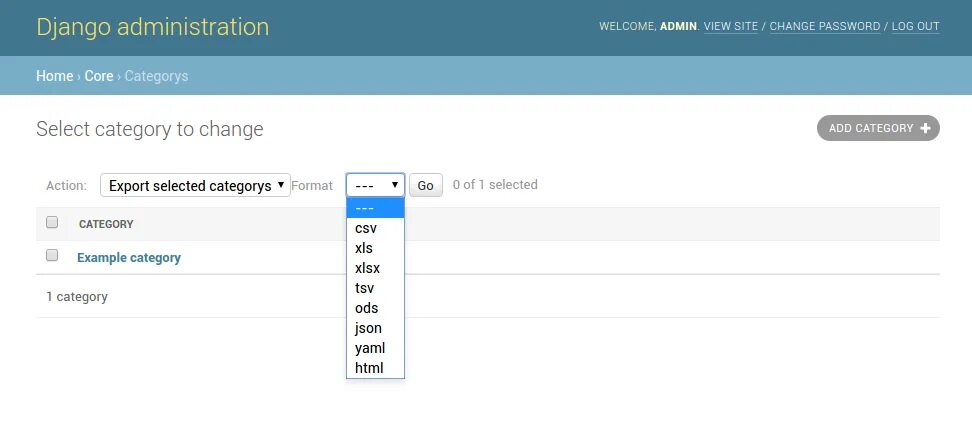Choose xls export format
972x423 pixels.
pyautogui.click(x=375, y=248)
